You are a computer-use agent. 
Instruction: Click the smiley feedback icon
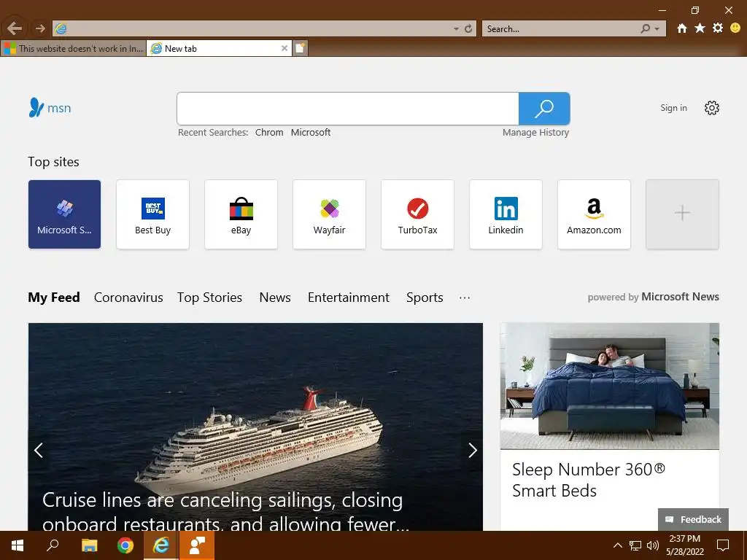(735, 28)
